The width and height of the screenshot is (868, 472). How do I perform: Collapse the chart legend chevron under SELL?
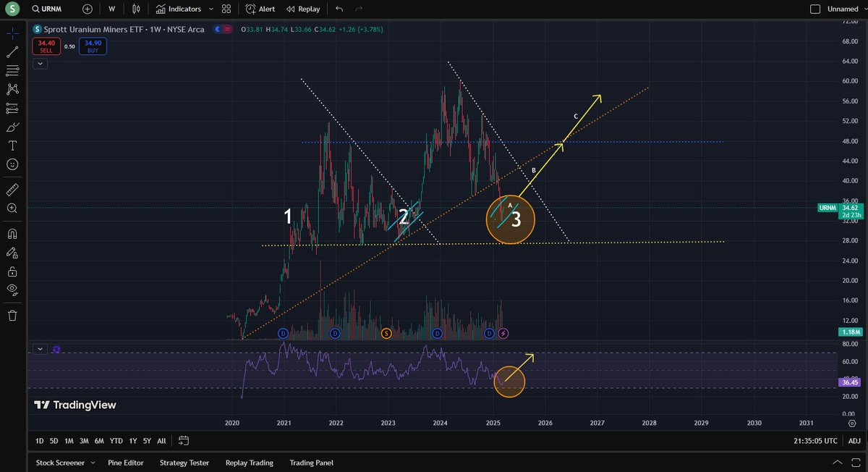(x=39, y=64)
